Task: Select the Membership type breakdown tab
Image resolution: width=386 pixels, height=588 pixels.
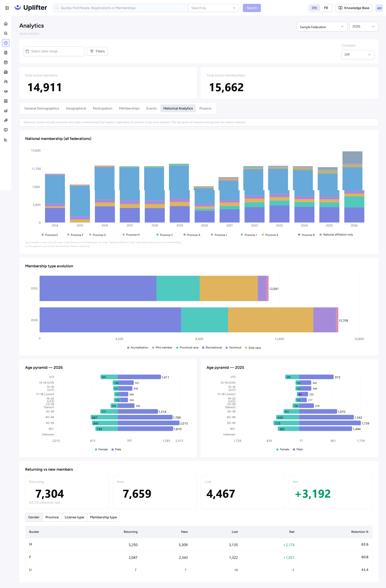Action: coord(103,517)
